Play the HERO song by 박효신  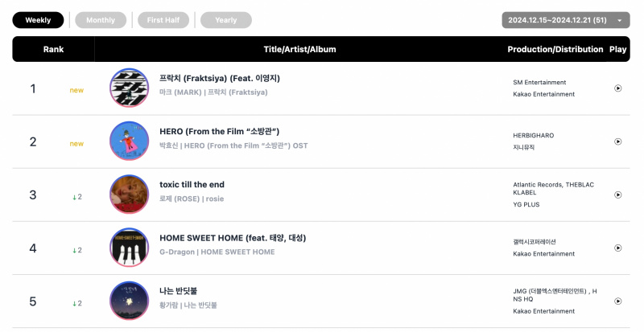pyautogui.click(x=617, y=141)
